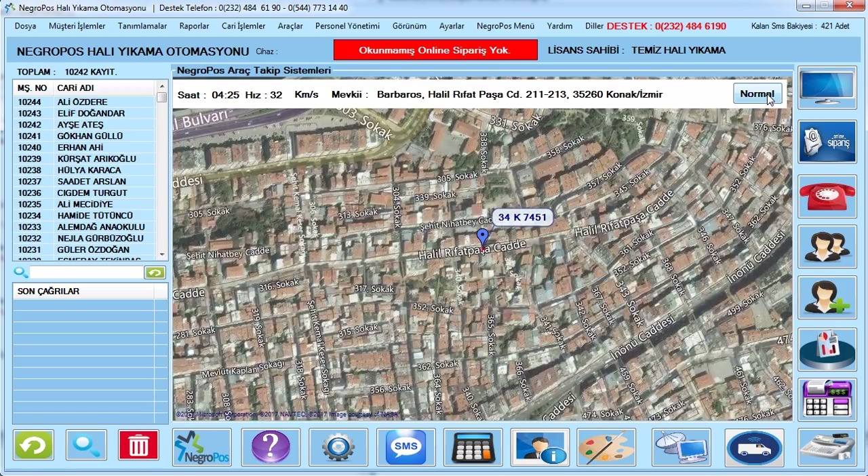Select customer row NEJLA GÜRBÜZOĞLU

pyautogui.click(x=84, y=238)
